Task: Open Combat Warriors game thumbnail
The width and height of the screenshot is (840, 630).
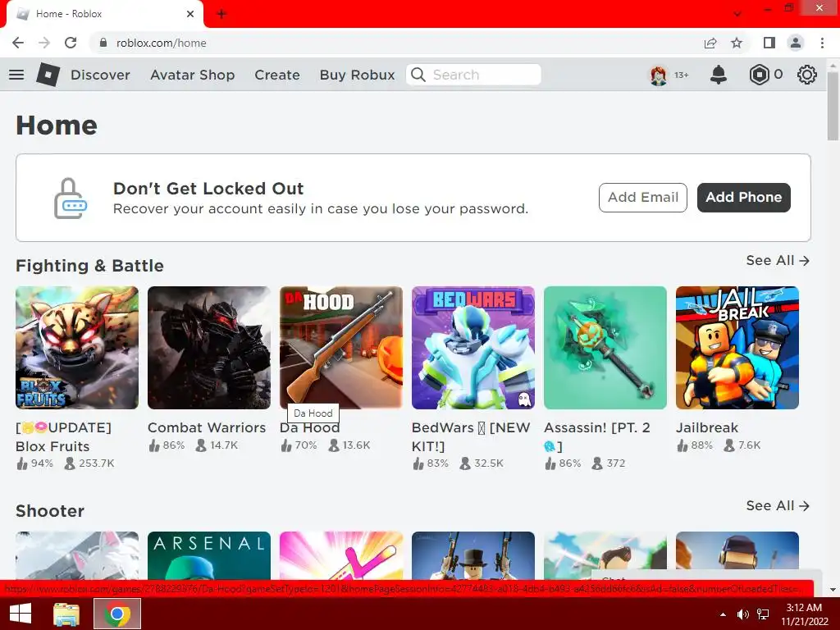Action: point(209,348)
